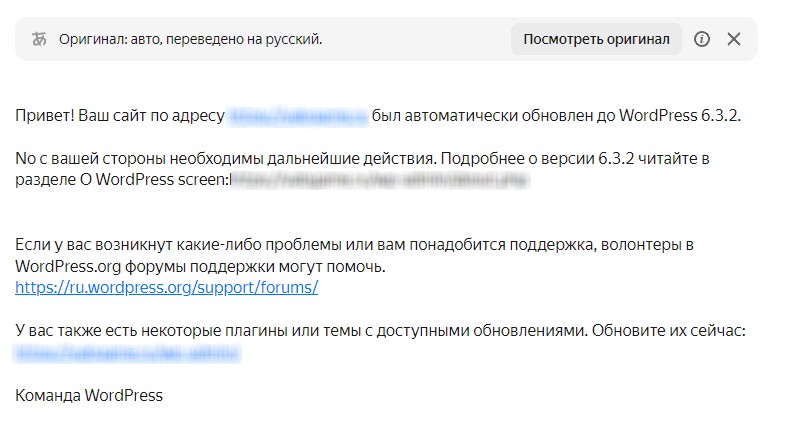
Task: Click the 'Оригинал: авто, переведено на русский' label
Action: (190, 39)
